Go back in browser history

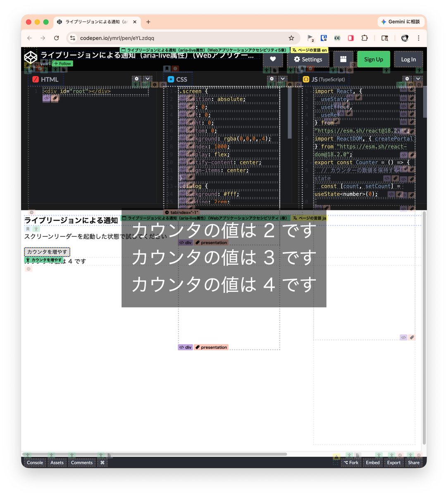29,38
